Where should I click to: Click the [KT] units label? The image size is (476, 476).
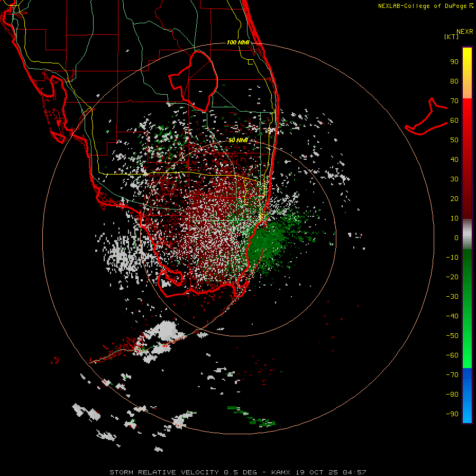pos(452,36)
